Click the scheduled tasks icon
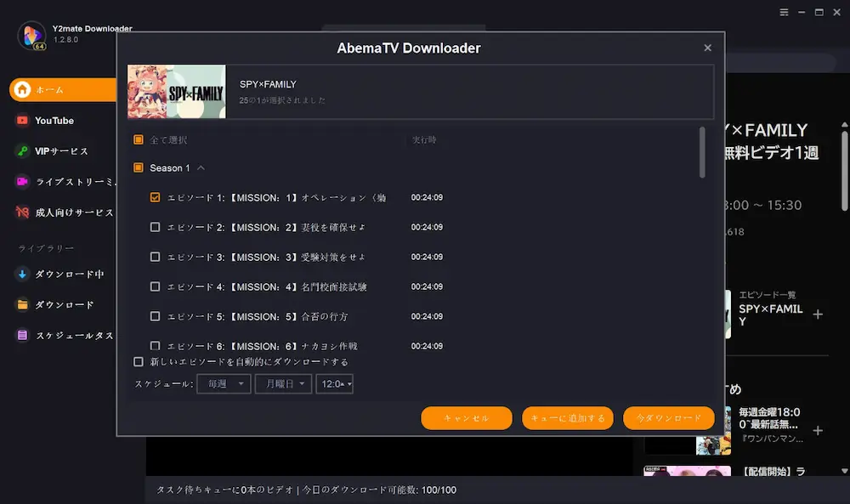This screenshot has height=504, width=850. point(23,336)
